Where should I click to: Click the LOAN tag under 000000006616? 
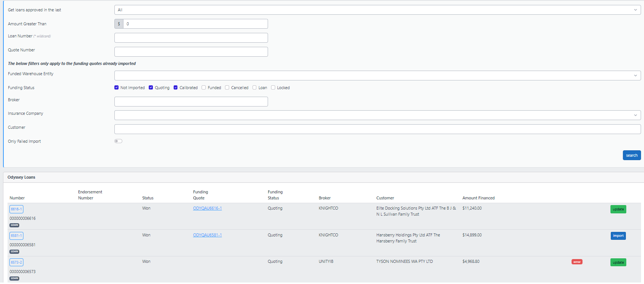[x=14, y=225]
